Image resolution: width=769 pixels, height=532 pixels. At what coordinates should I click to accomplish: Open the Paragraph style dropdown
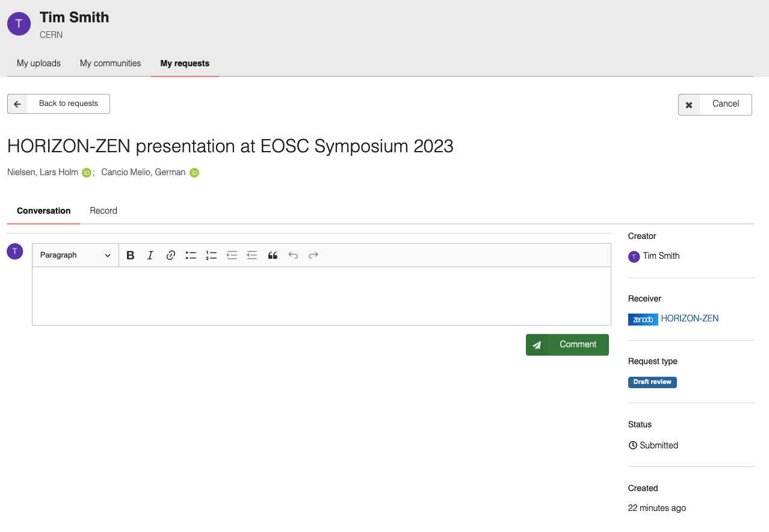pos(75,255)
